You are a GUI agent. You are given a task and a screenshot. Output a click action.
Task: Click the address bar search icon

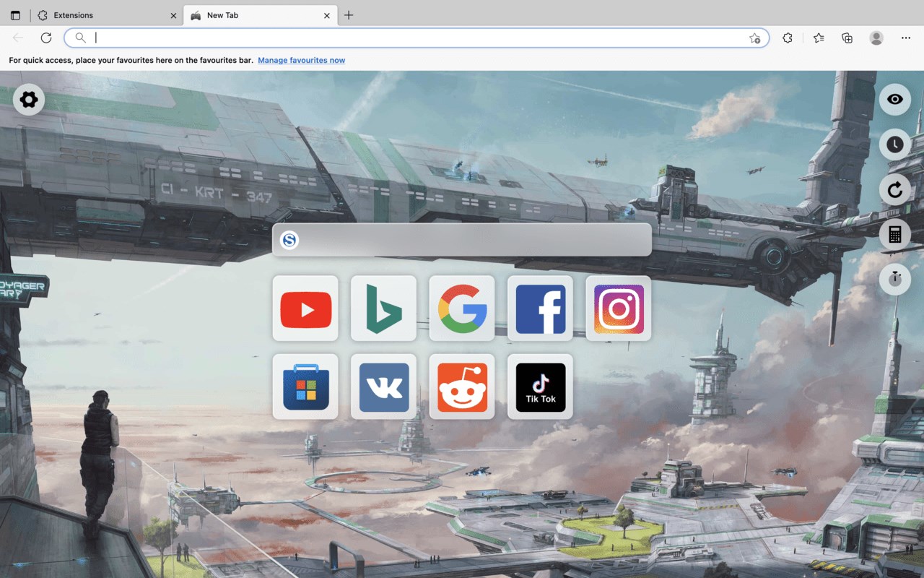pos(81,38)
